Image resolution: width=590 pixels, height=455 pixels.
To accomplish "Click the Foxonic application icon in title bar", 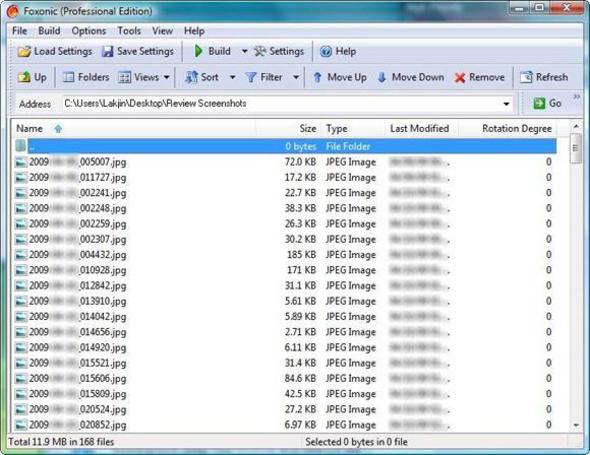I will point(12,11).
